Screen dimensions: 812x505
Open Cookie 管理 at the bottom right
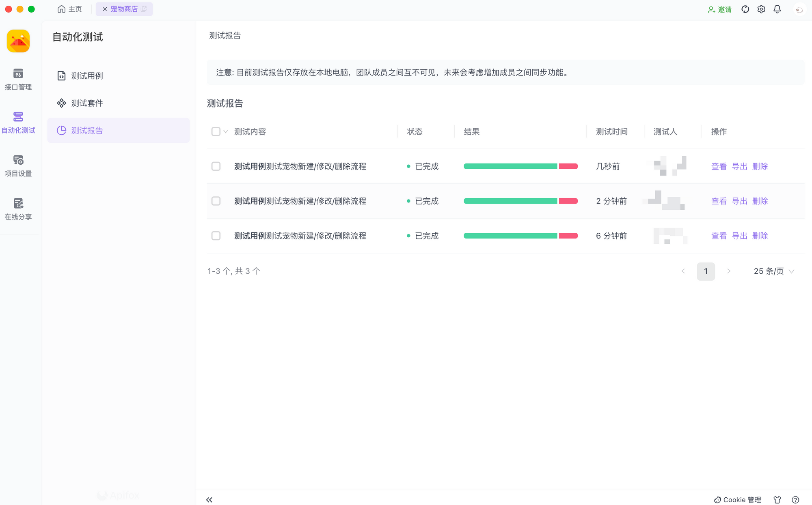[737, 499]
